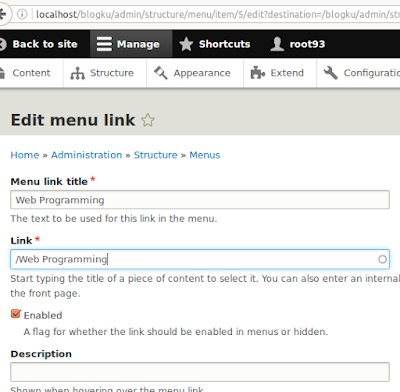Add page to shortcuts with star outline
This screenshot has height=392, width=400.
click(148, 120)
